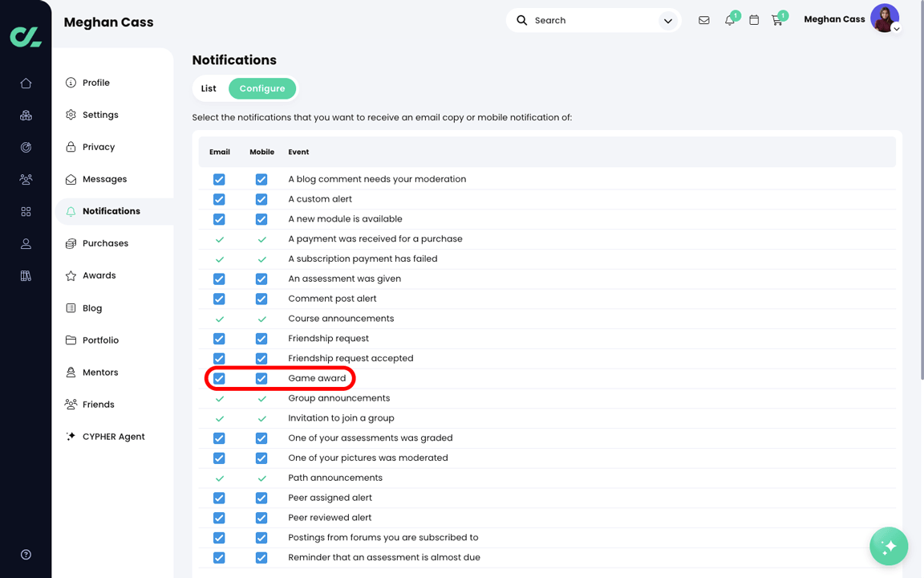
Task: Open Purchases page link
Action: tap(106, 243)
